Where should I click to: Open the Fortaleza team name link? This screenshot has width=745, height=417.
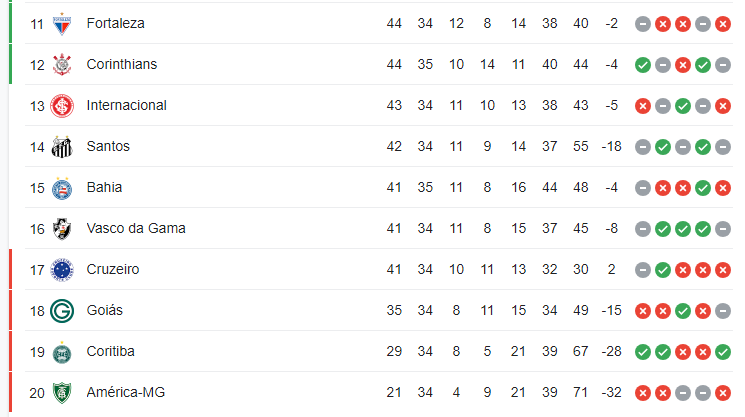tap(115, 23)
